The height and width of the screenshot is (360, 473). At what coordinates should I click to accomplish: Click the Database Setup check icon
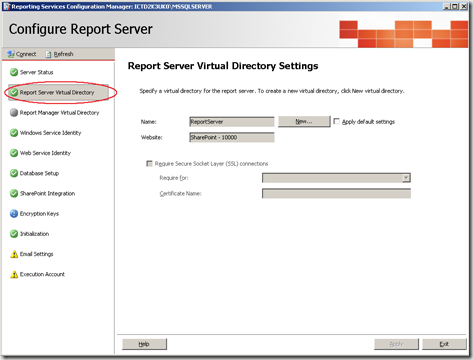click(14, 173)
